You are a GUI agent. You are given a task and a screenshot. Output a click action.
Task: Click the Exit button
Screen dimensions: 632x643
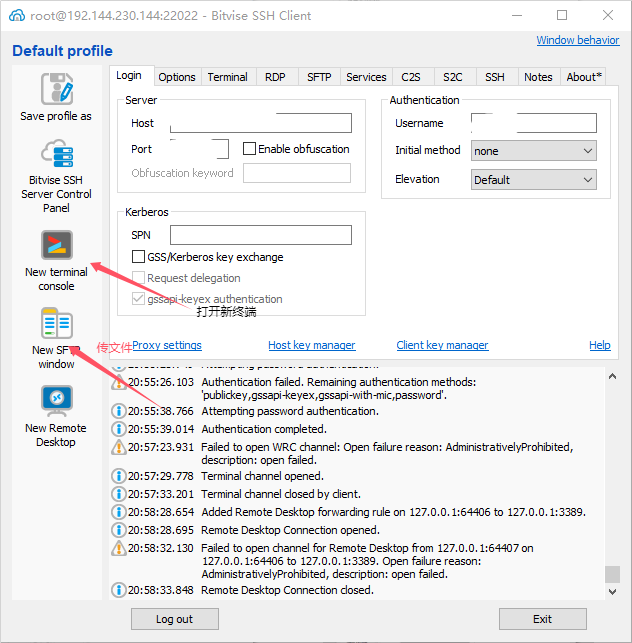tap(543, 619)
